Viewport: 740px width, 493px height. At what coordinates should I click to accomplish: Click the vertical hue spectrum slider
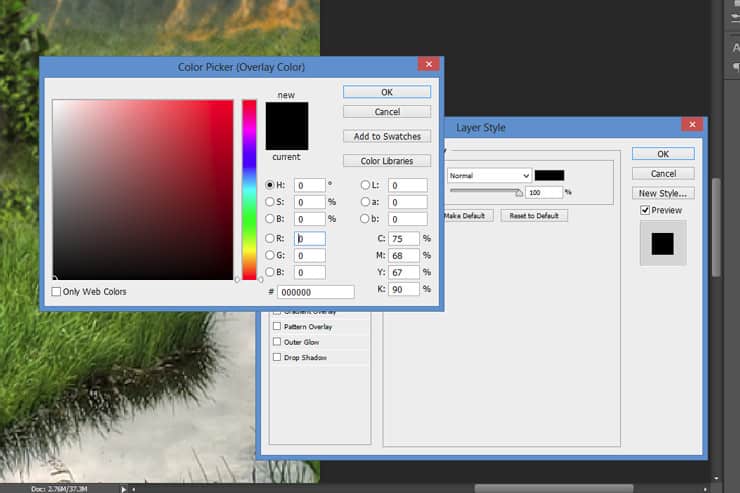coord(249,190)
